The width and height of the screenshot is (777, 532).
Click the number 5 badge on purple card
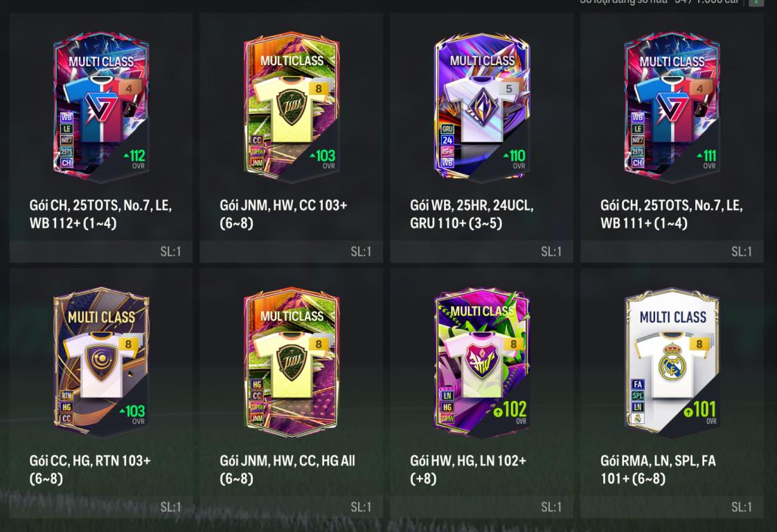coord(508,88)
